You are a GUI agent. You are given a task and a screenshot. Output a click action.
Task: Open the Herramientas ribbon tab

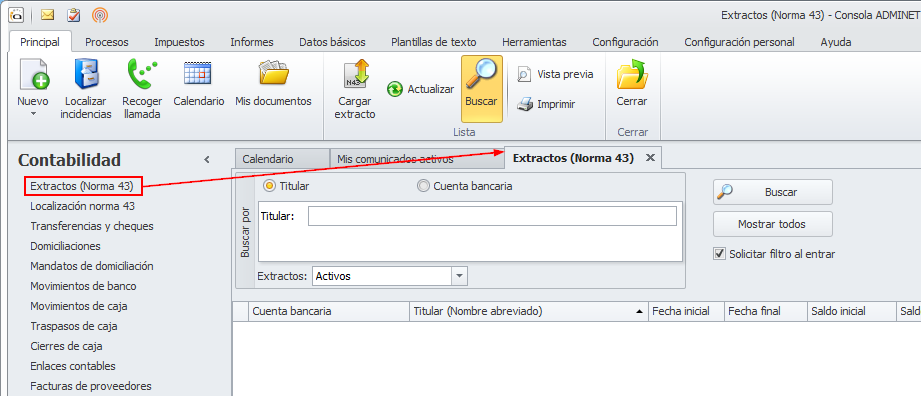pos(534,42)
